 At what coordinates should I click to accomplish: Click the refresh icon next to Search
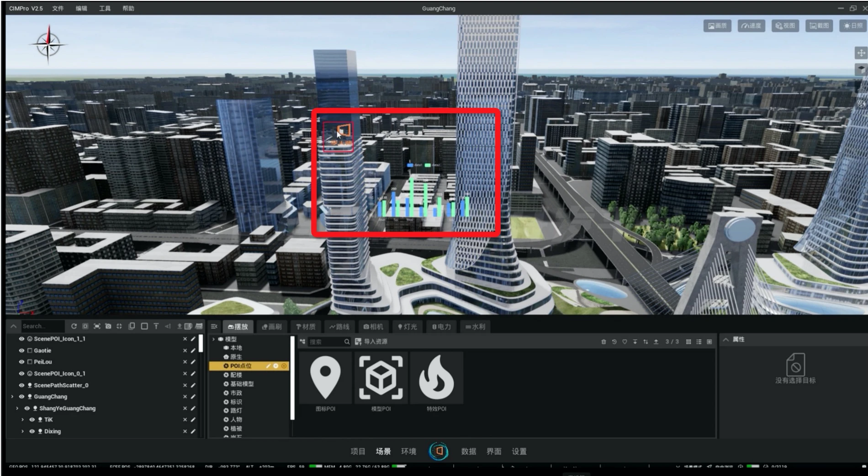coord(74,326)
